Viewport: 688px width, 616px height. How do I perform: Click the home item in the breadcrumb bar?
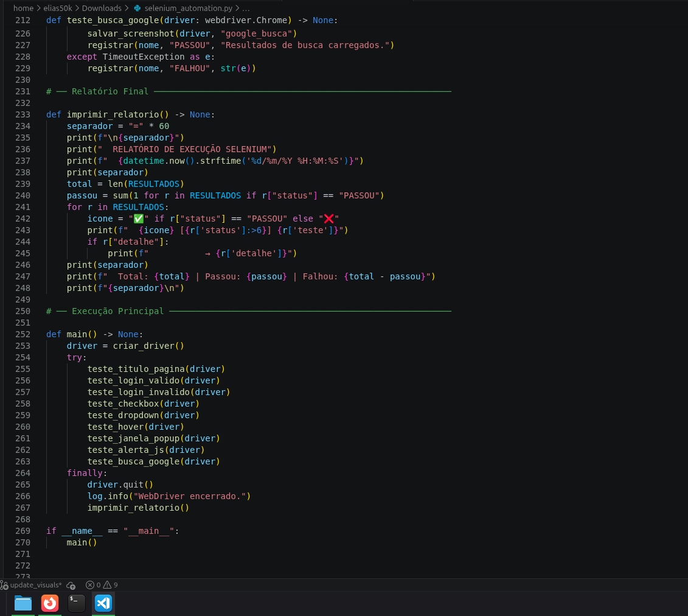tap(23, 8)
